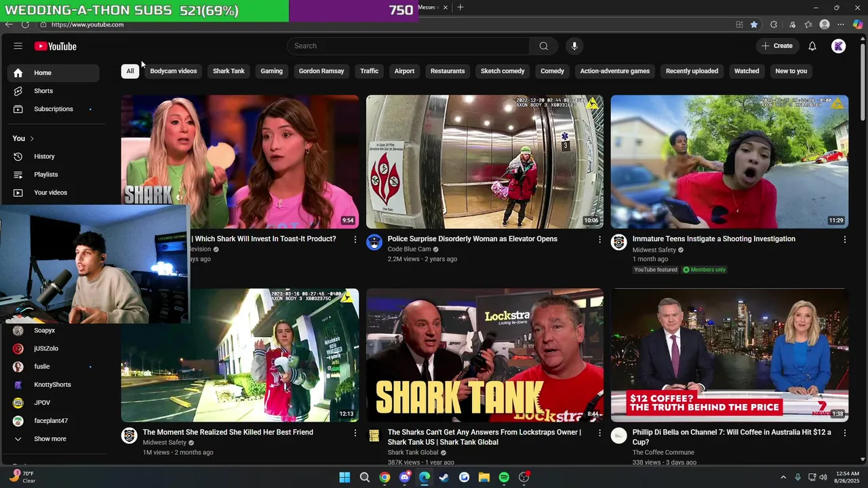Expand Show more subscriptions
This screenshot has width=868, height=488.
tap(54, 439)
